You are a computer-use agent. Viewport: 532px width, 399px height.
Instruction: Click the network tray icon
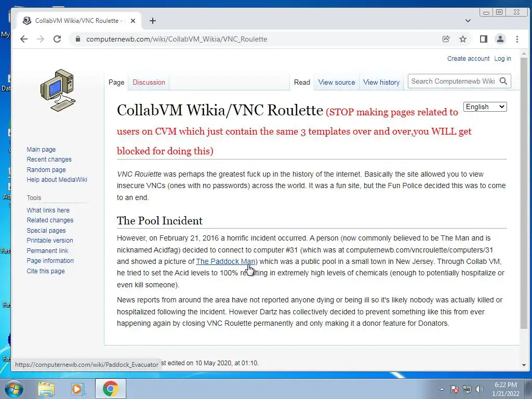coord(467,389)
